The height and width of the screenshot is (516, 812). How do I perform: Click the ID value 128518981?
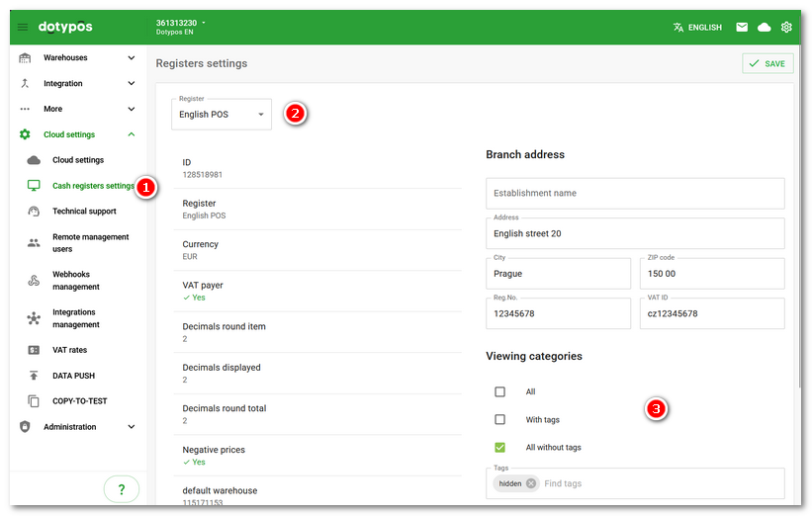(x=203, y=175)
